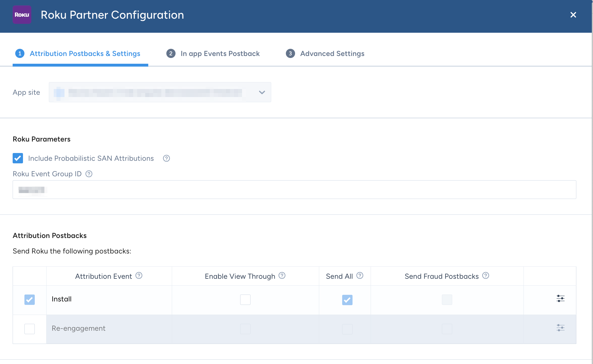
Task: Expand the App site dropdown chevron
Action: [x=262, y=92]
